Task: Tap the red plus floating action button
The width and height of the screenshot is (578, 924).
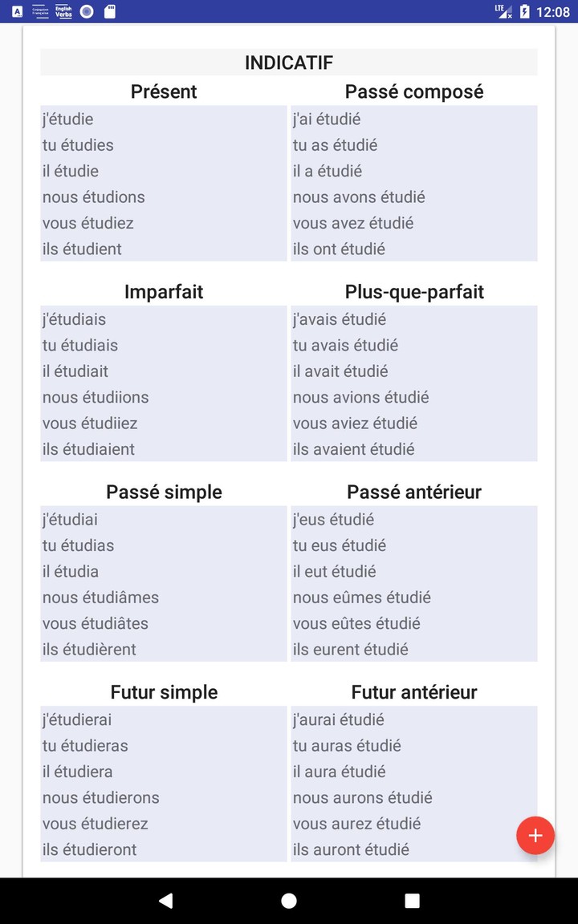Action: point(535,835)
